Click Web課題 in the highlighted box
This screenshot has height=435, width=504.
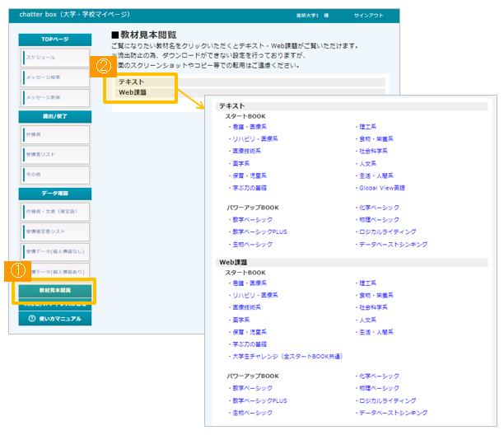click(133, 93)
